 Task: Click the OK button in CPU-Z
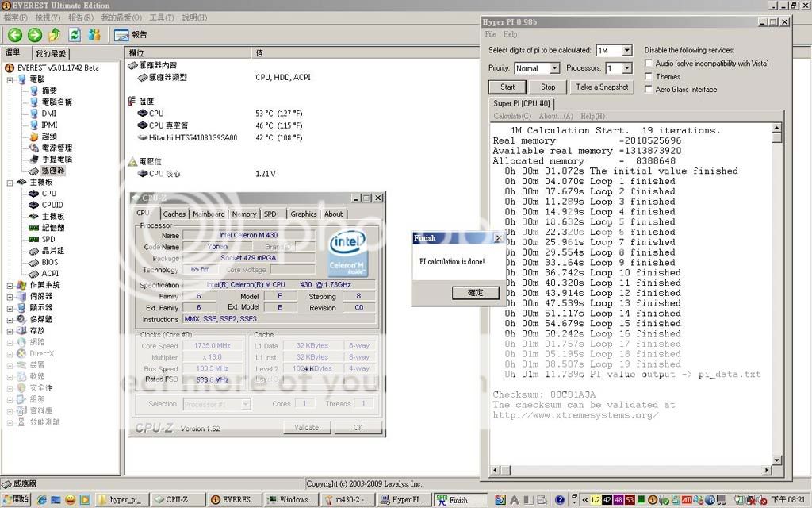(358, 428)
